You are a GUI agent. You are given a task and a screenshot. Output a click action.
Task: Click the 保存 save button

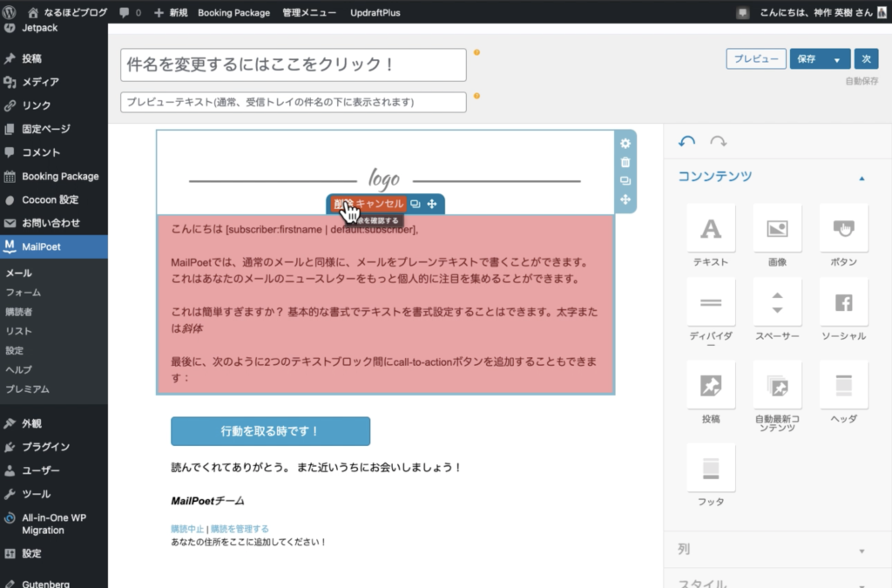tap(807, 58)
